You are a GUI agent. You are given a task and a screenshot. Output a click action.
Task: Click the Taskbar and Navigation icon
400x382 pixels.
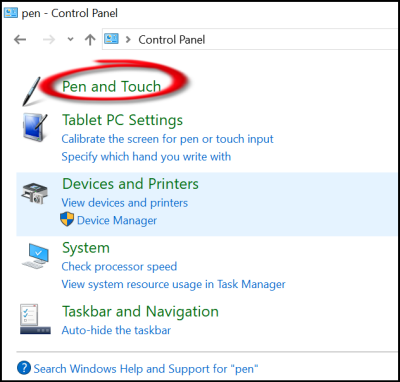coord(35,319)
